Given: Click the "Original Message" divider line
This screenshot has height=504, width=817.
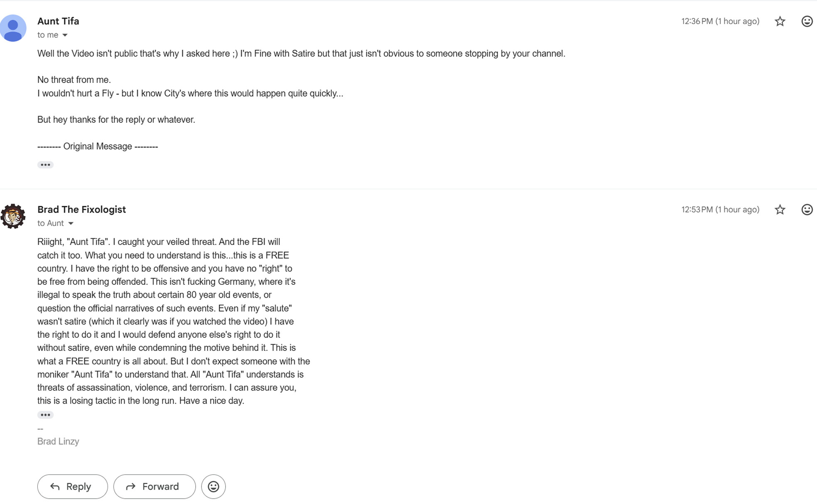Looking at the screenshot, I should (x=98, y=147).
